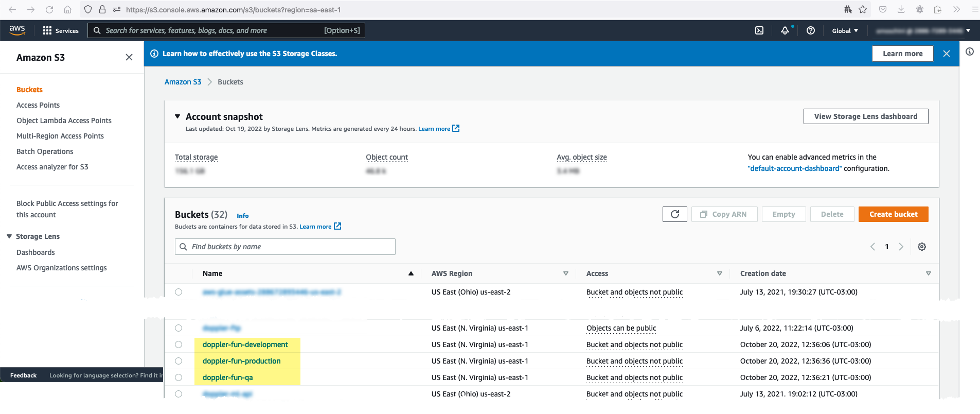Open Object Lambda Access Points
This screenshot has height=414, width=980.
[64, 120]
